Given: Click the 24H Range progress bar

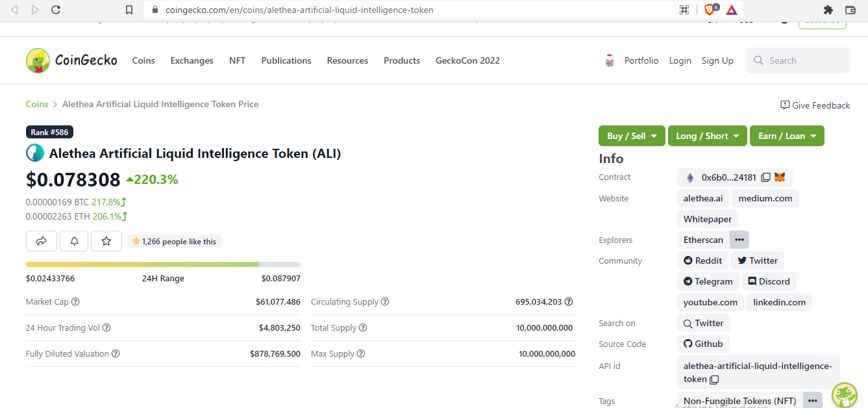Looking at the screenshot, I should (x=163, y=264).
